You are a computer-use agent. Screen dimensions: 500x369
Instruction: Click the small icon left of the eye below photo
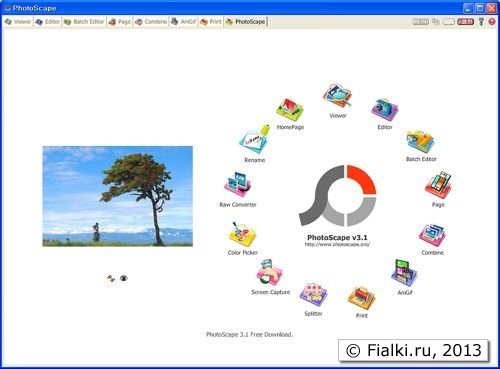click(x=111, y=278)
